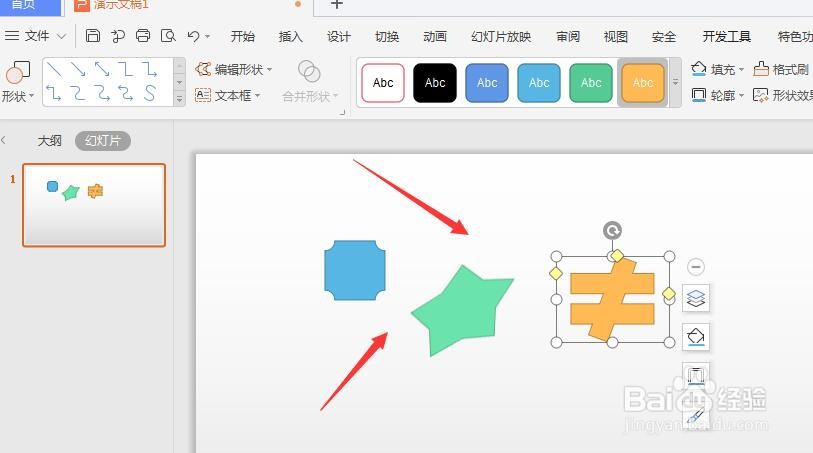Switch to the 动画 ribbon tab
Viewport: 813px width, 453px height.
pos(434,36)
